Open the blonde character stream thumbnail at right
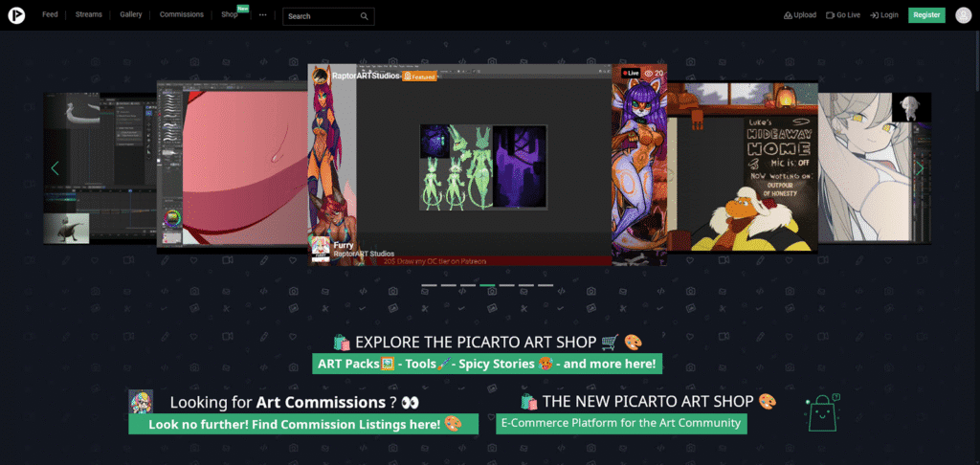Image resolution: width=980 pixels, height=465 pixels. (875, 168)
